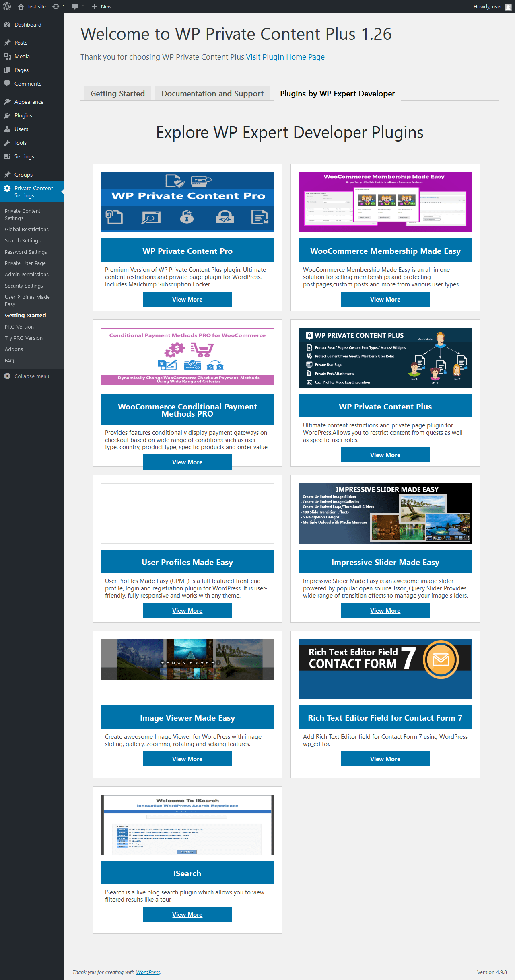Click the Collapse menu arrow icon
This screenshot has width=515, height=980.
(7, 376)
